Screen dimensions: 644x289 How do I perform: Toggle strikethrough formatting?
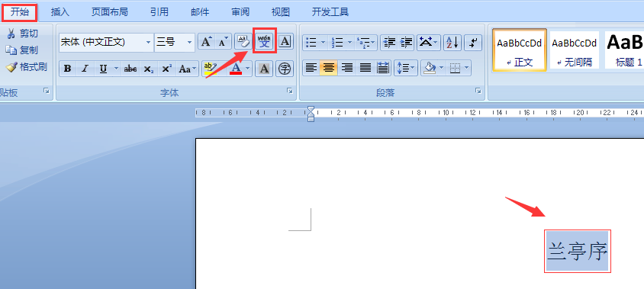coord(130,69)
